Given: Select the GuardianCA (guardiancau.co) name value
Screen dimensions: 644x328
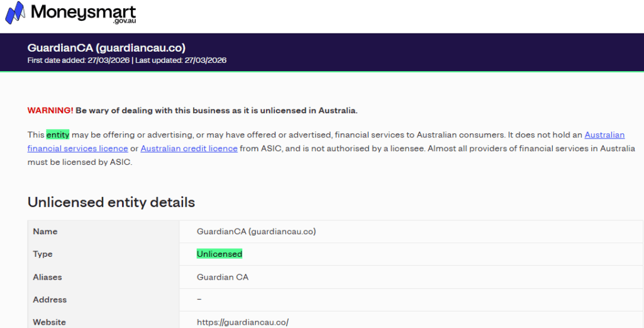Looking at the screenshot, I should tap(257, 232).
